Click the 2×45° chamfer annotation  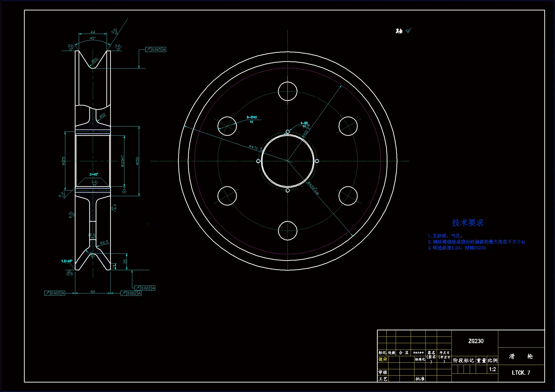coord(94,174)
